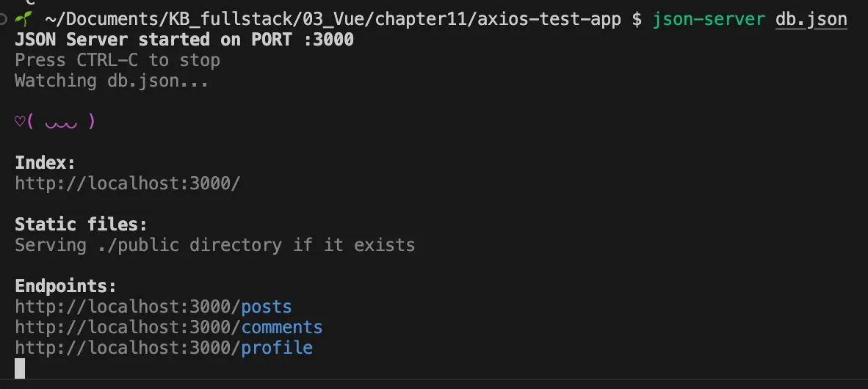868x389 pixels.
Task: Click the "Press CTRL-C to stop" line
Action: [x=117, y=60]
